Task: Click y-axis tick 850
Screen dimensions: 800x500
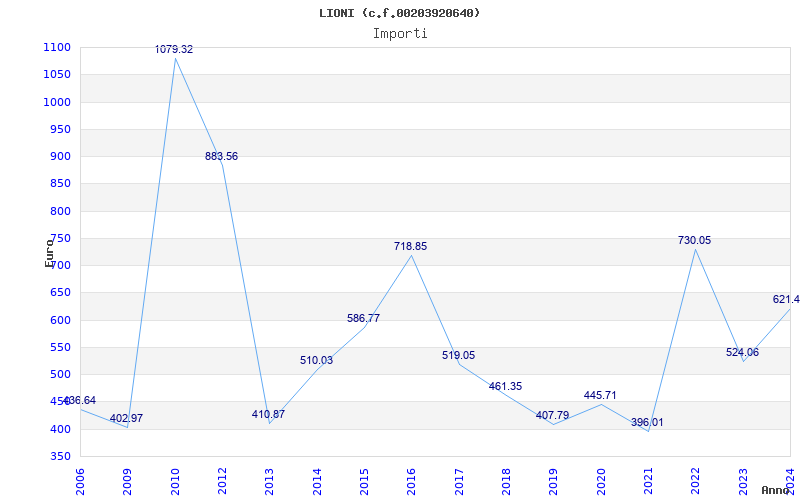Action: click(63, 184)
